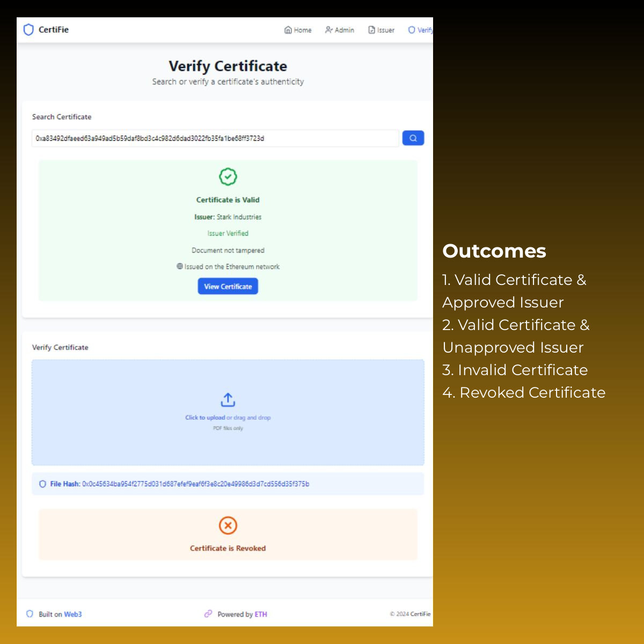This screenshot has width=644, height=644.
Task: Go to the Admin page
Action: (340, 30)
